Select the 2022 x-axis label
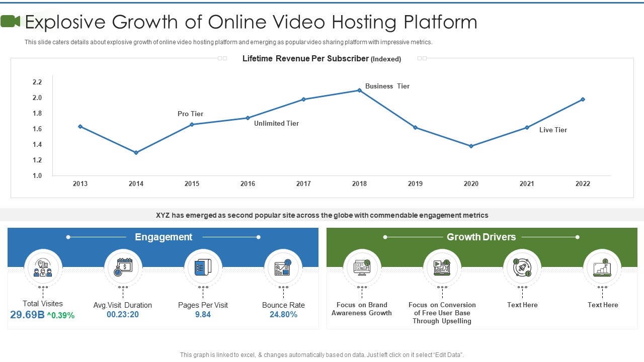This screenshot has height=362, width=644. [x=583, y=184]
